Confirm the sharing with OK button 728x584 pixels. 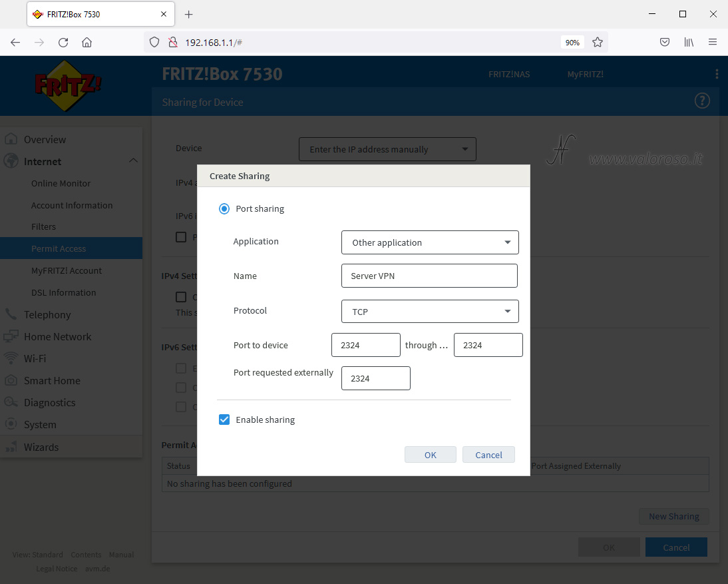coord(430,454)
